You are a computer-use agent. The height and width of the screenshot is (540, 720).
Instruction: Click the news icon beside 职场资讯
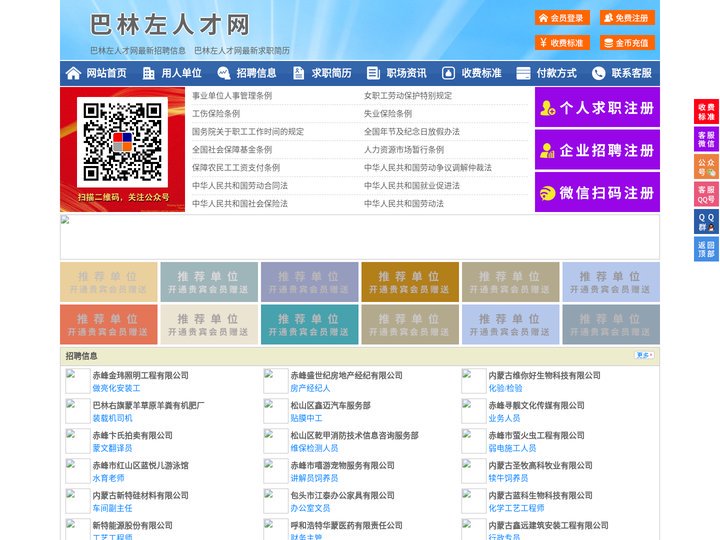[373, 73]
